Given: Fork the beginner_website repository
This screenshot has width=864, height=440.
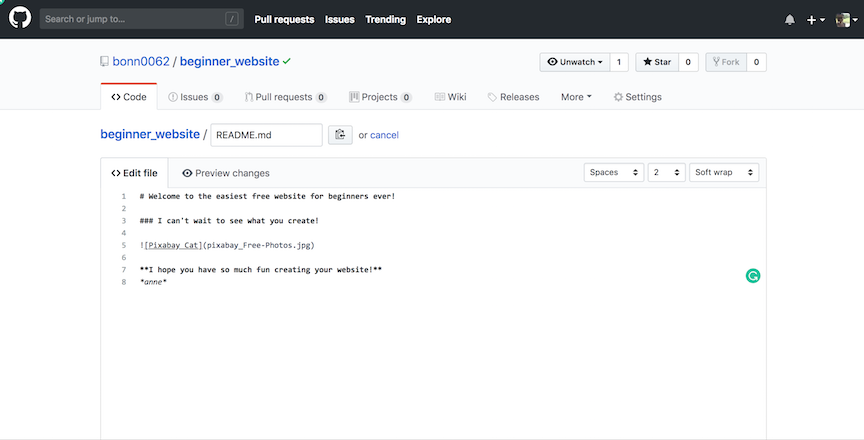Looking at the screenshot, I should [x=725, y=62].
